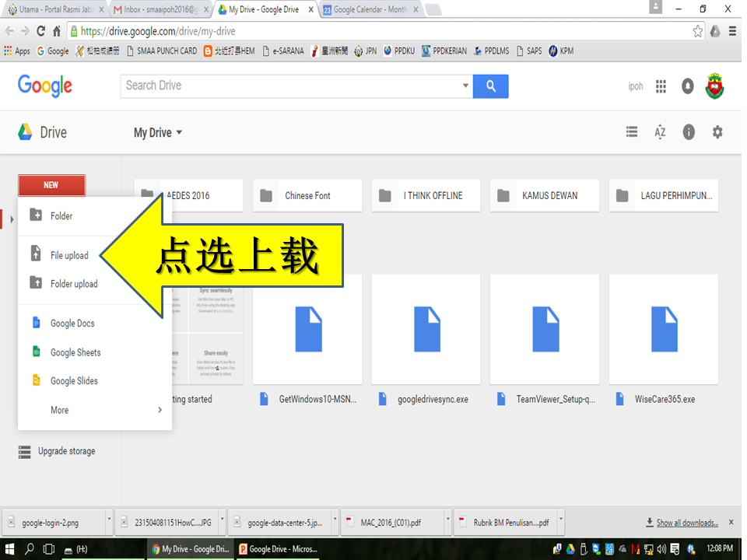Open the PPDKERIAN bookmark
This screenshot has height=560, width=747.
(x=444, y=51)
